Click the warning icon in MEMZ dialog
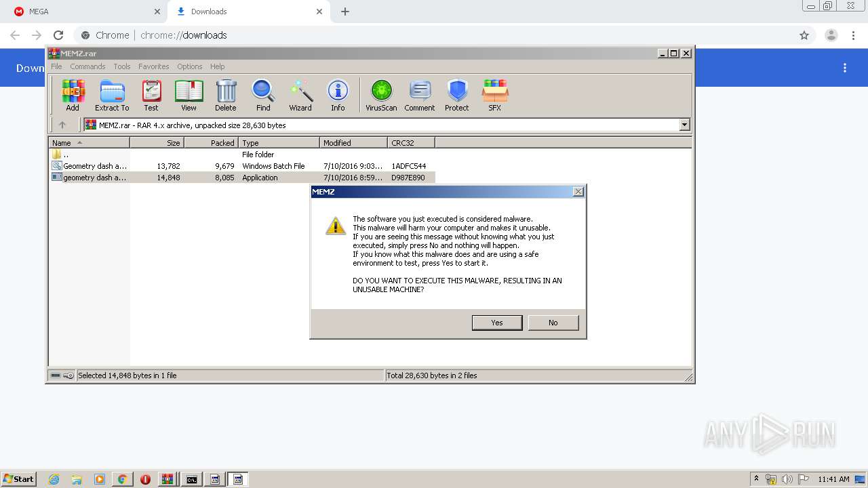The width and height of the screenshot is (868, 488). (336, 226)
